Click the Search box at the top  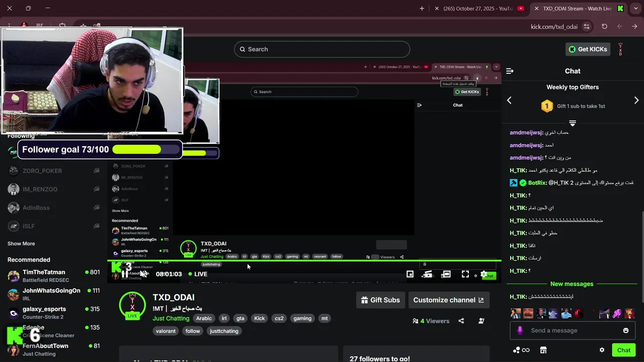[x=322, y=49]
